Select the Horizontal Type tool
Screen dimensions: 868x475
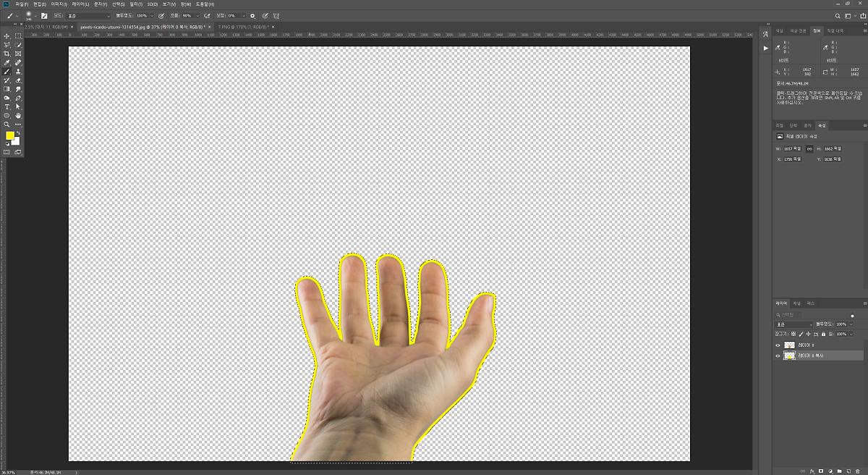pyautogui.click(x=7, y=106)
